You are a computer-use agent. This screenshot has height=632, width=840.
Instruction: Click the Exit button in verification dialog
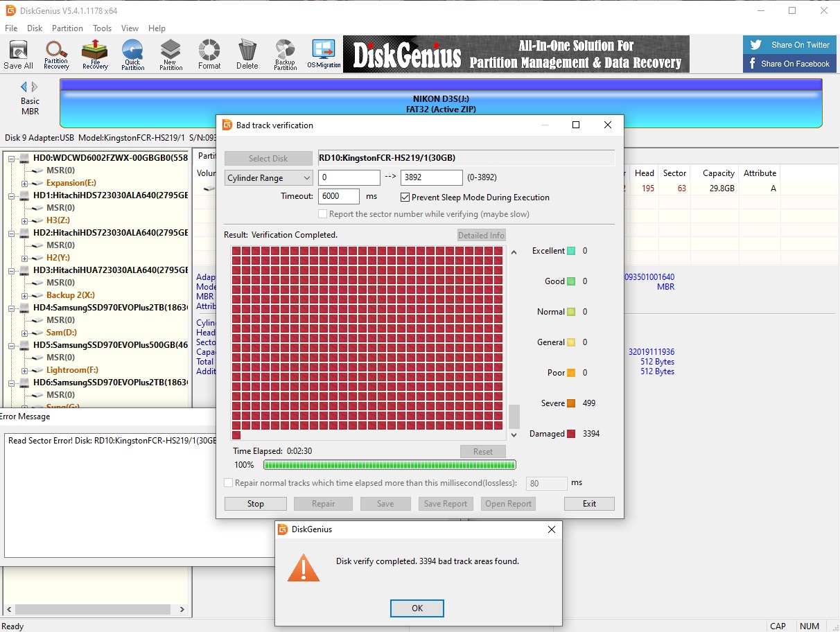click(x=589, y=504)
